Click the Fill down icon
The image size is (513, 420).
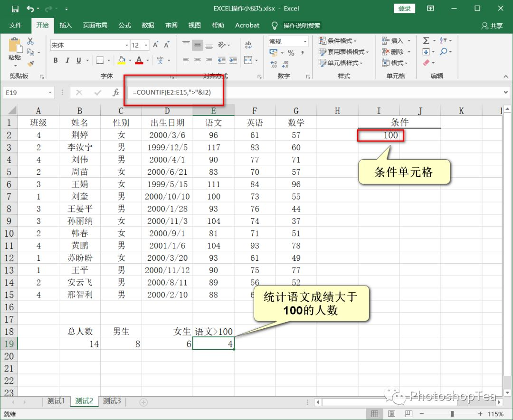point(426,52)
